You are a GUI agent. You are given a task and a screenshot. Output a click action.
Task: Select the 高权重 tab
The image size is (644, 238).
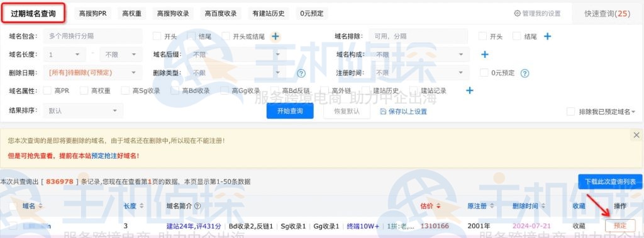[132, 14]
